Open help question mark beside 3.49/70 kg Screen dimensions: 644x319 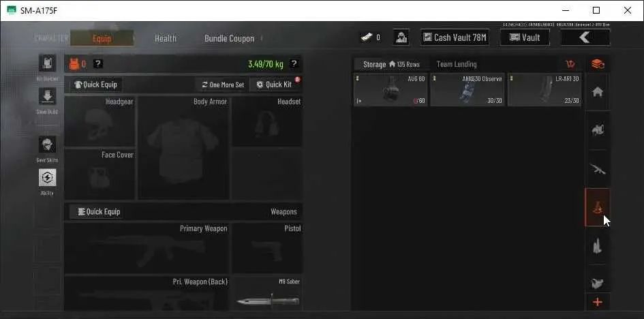point(294,63)
